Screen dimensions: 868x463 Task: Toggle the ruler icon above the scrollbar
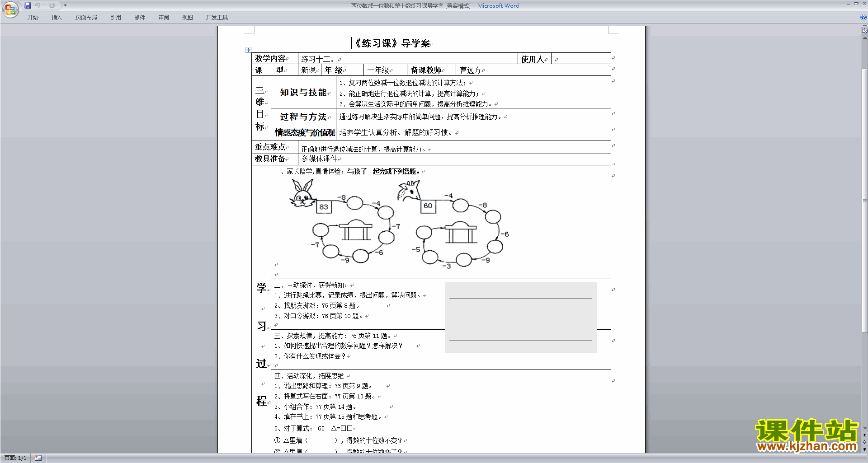(x=864, y=31)
